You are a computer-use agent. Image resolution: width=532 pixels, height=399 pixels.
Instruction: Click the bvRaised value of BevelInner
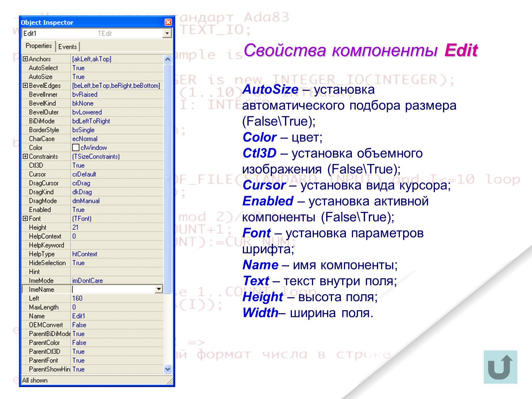coord(85,94)
